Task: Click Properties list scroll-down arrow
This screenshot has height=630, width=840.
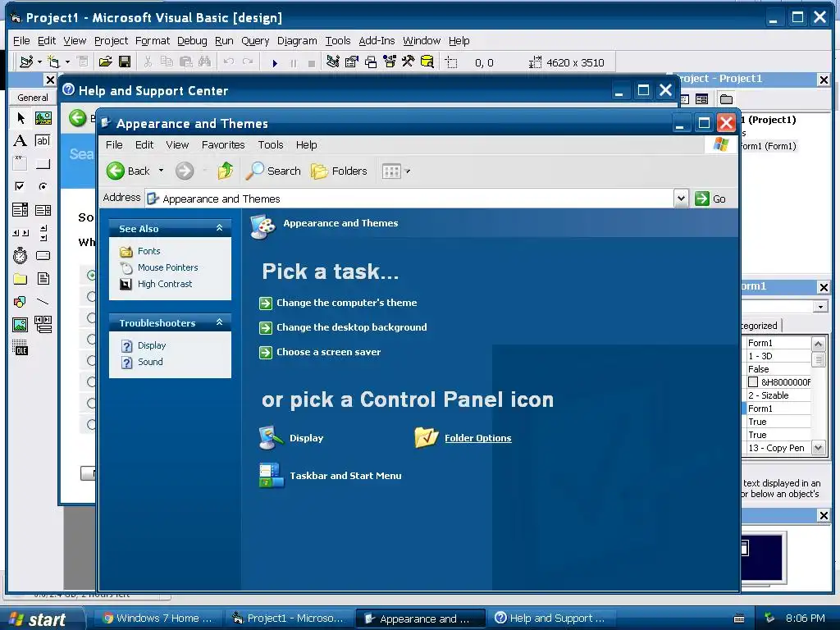Action: [818, 448]
